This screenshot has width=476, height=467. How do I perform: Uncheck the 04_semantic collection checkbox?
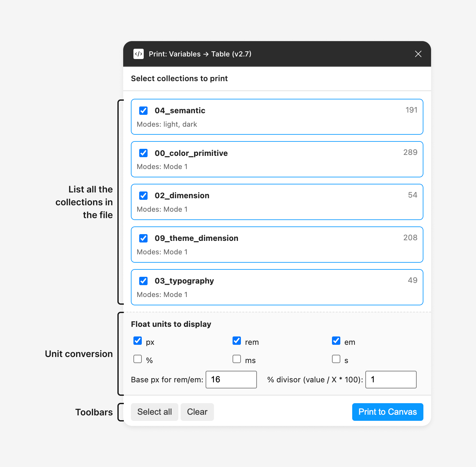click(143, 111)
